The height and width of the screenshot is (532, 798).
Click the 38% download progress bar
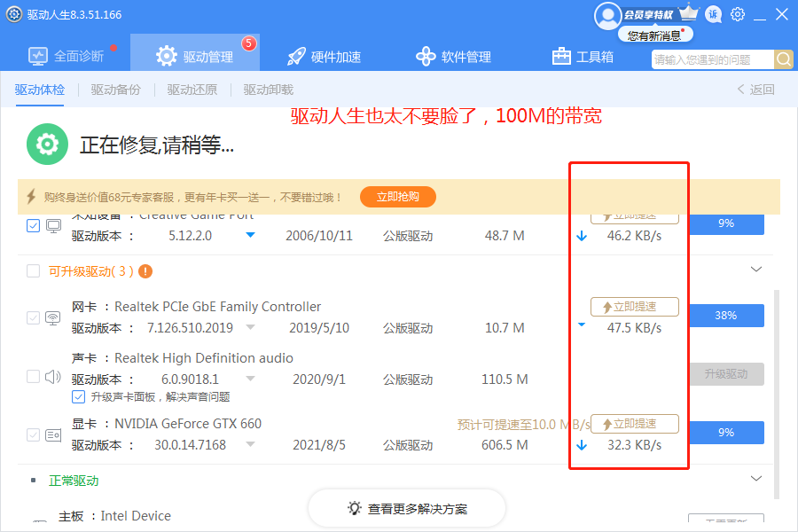[726, 315]
